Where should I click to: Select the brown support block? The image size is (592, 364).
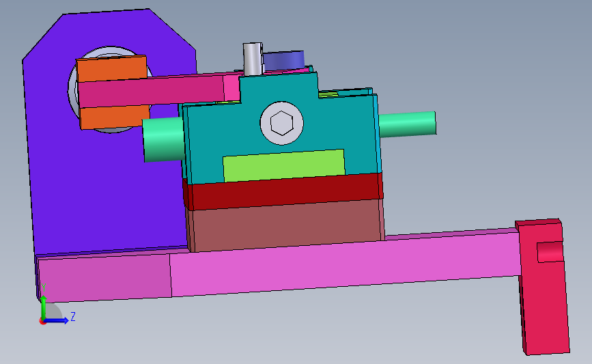click(285, 225)
